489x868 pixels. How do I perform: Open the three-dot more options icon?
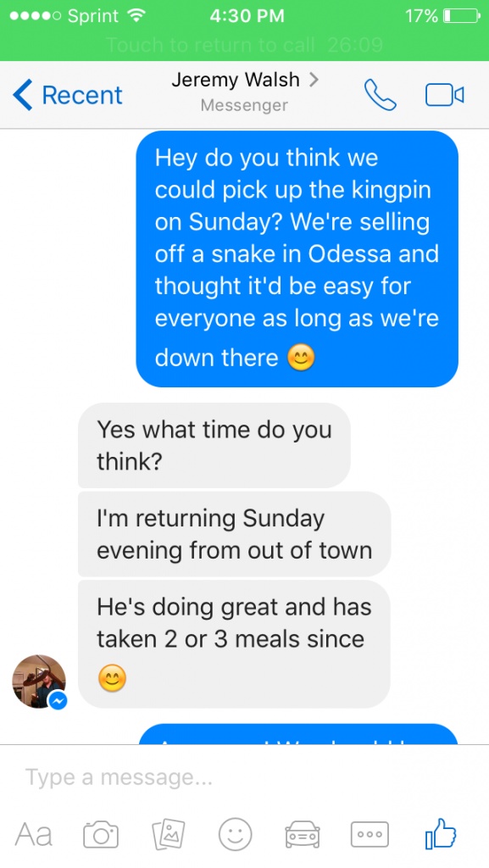point(370,834)
